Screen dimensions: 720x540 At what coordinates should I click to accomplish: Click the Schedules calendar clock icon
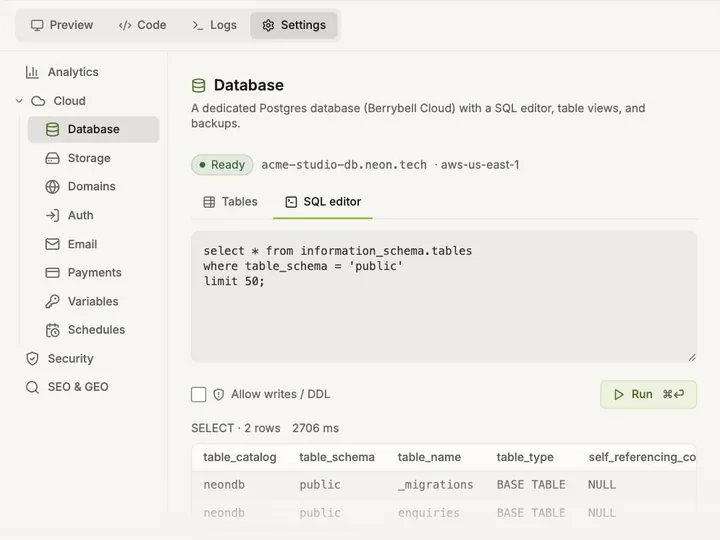coord(52,330)
